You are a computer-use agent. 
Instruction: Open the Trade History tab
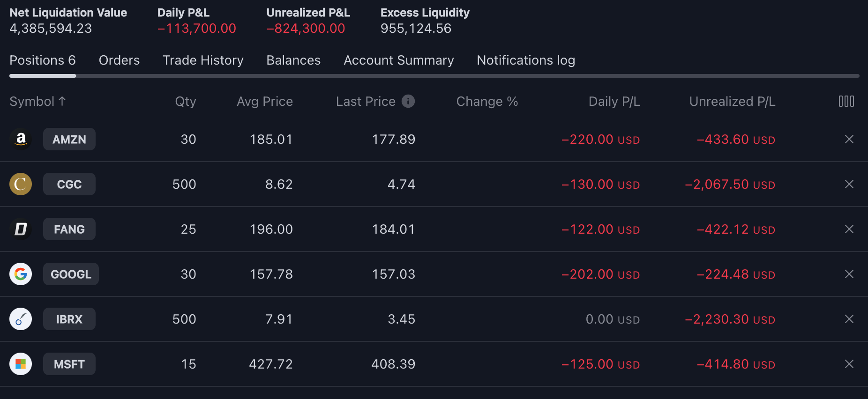click(x=203, y=60)
